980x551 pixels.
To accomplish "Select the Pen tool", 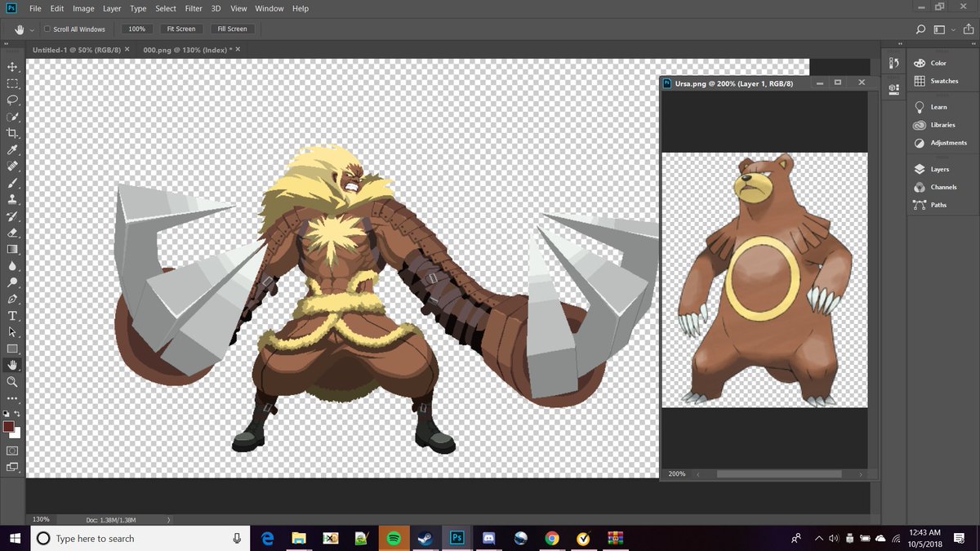I will tap(12, 299).
